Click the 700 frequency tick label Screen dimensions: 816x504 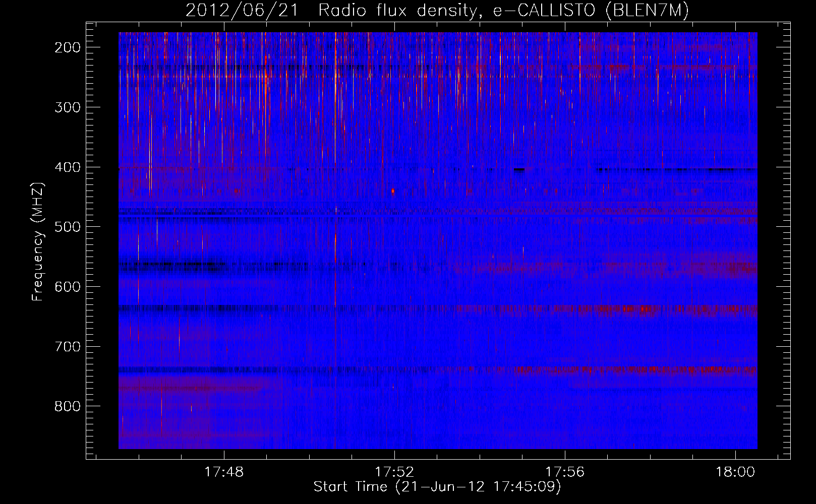click(x=68, y=347)
